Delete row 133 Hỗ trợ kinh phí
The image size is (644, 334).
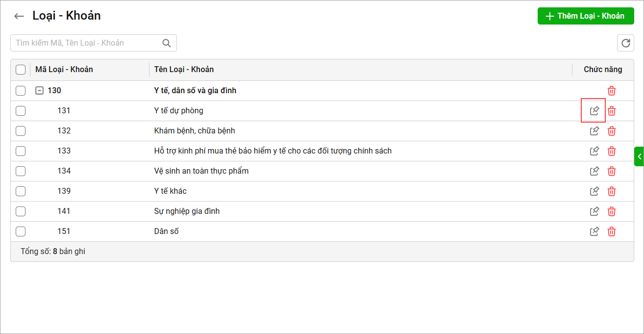[x=612, y=151]
